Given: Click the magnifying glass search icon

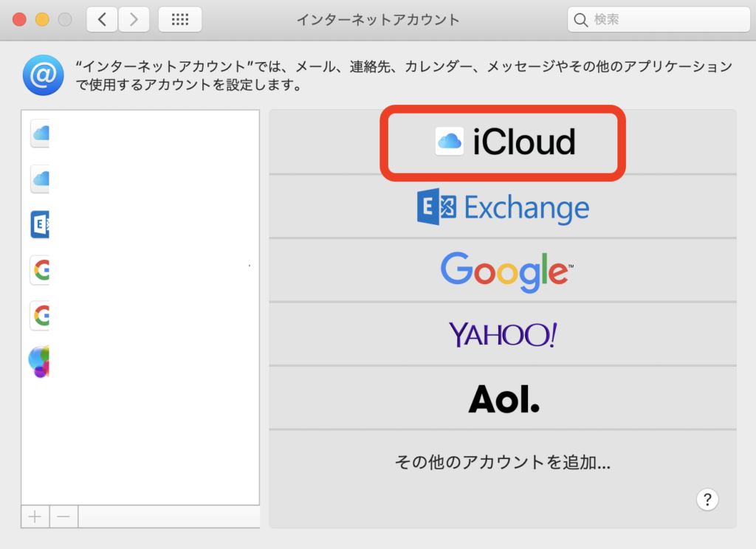Looking at the screenshot, I should tap(580, 20).
